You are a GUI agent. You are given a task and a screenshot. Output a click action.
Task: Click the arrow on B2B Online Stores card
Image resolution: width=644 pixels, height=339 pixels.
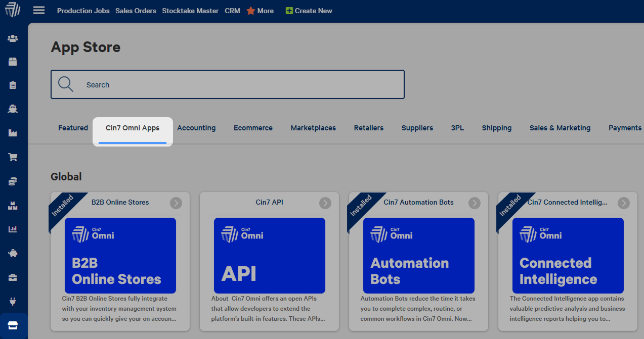pos(176,203)
